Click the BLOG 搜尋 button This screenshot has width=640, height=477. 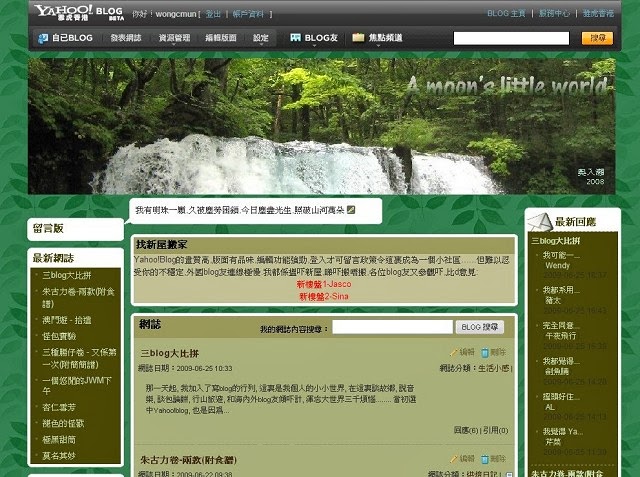(480, 327)
